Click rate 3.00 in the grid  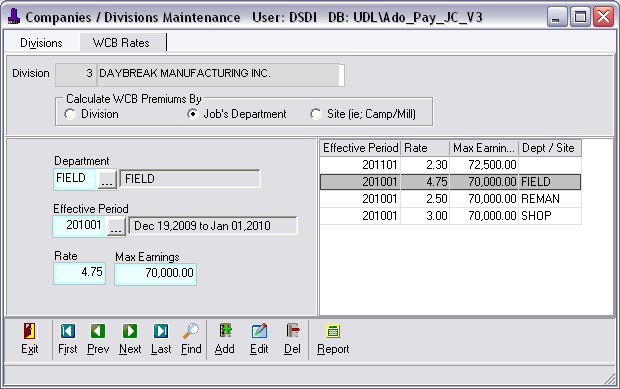[425, 216]
